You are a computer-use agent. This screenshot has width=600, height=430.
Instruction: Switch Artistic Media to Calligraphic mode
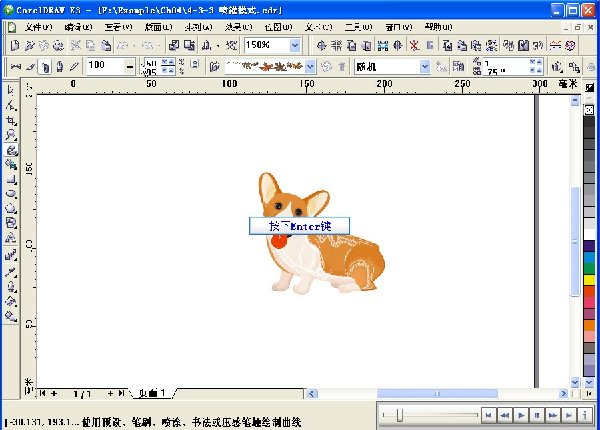pos(60,67)
